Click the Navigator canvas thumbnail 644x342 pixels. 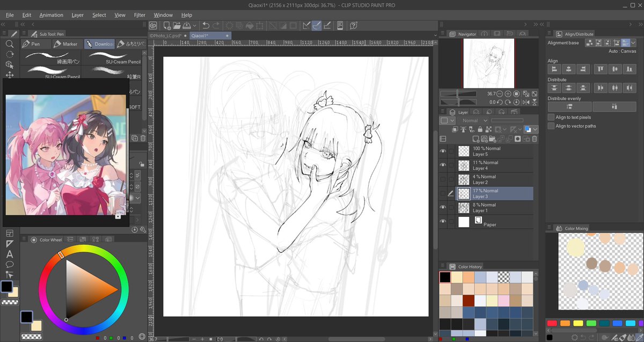pos(488,63)
